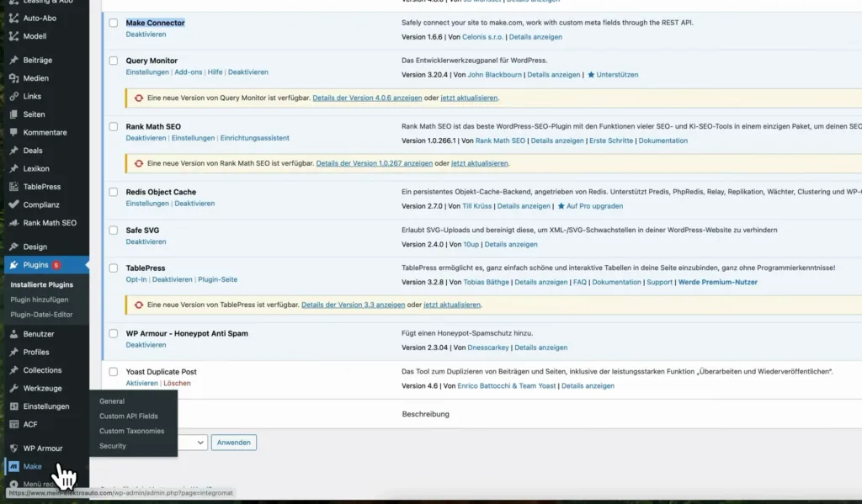Viewport: 862px width, 504px height.
Task: Click the Plugins plug icon
Action: click(x=13, y=265)
